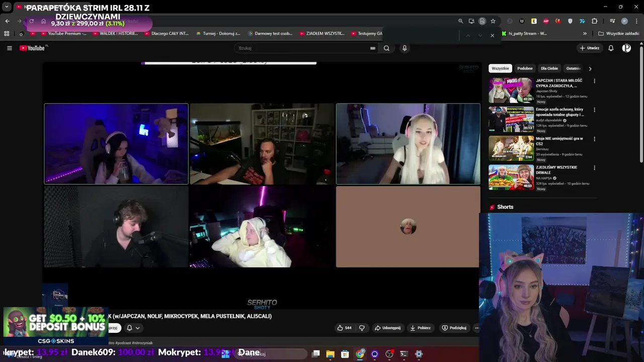Open the Chrome three-dot menu
Image resolution: width=644 pixels, height=362 pixels.
(x=635, y=21)
